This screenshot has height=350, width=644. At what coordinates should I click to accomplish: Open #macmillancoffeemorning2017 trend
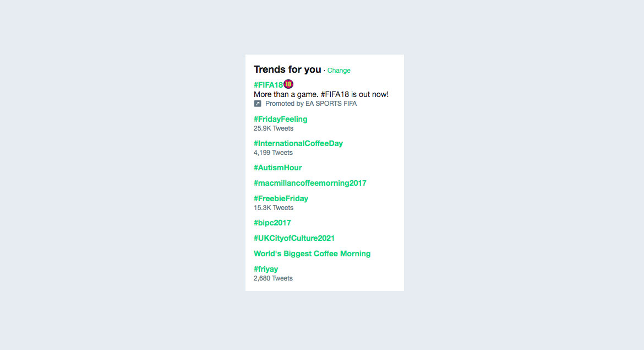(x=310, y=183)
